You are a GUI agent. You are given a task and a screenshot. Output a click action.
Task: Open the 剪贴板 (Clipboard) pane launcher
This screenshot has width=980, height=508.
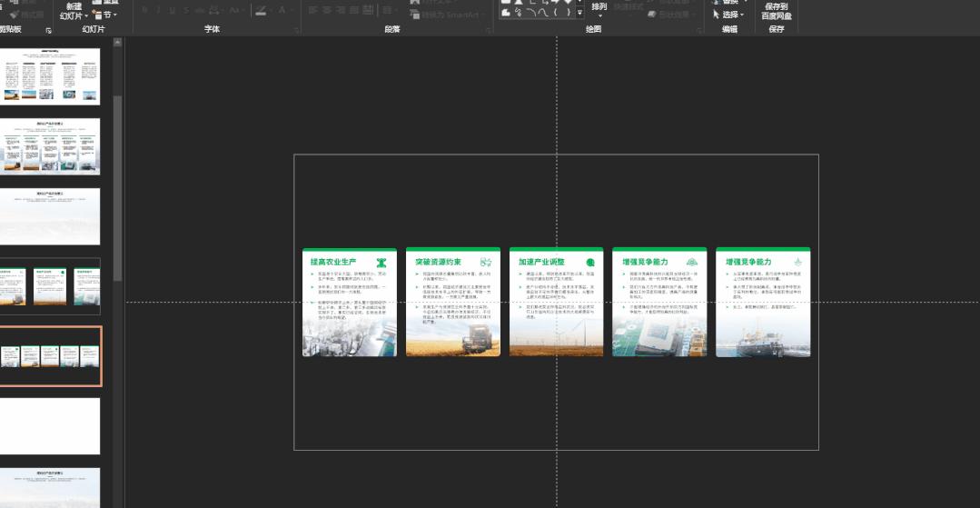48,30
